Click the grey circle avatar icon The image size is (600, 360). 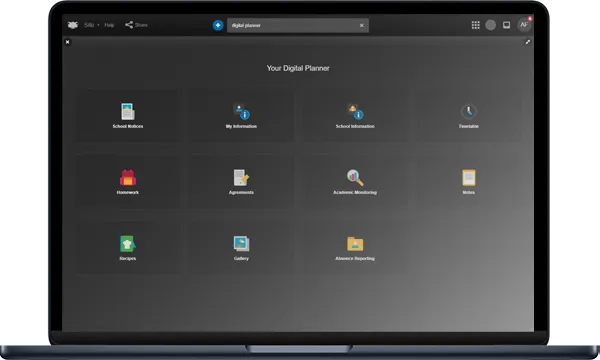[491, 25]
